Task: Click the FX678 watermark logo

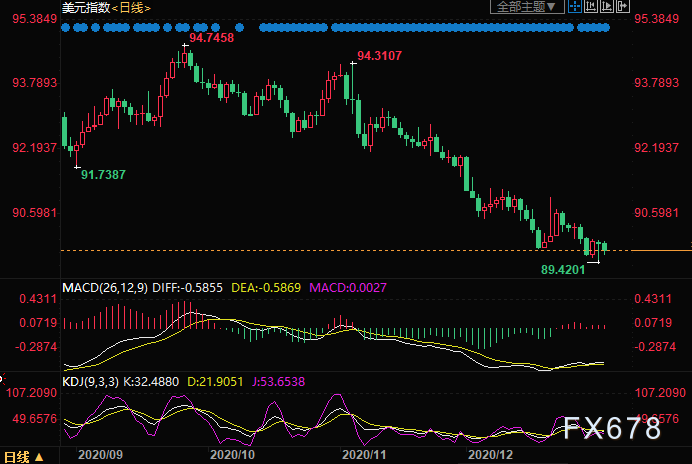Action: click(x=611, y=428)
